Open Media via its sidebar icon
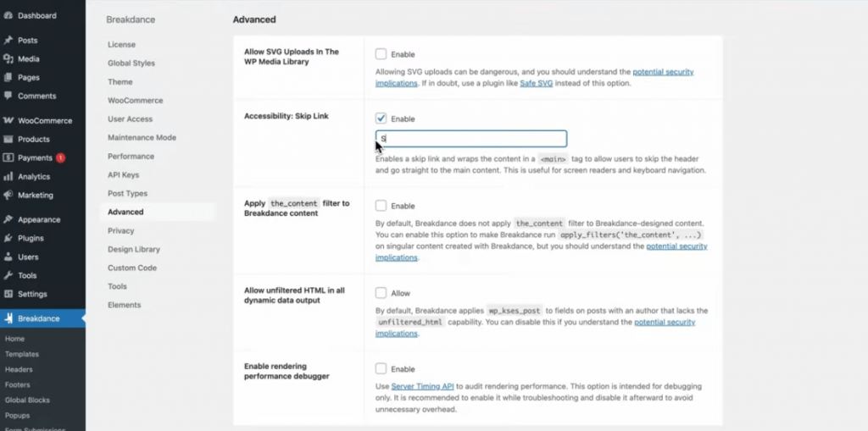 pyautogui.click(x=8, y=59)
